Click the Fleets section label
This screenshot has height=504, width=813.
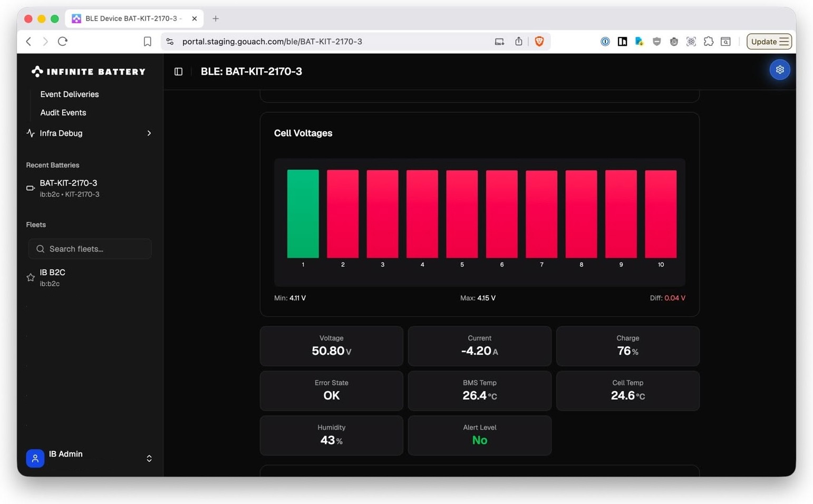coord(36,225)
